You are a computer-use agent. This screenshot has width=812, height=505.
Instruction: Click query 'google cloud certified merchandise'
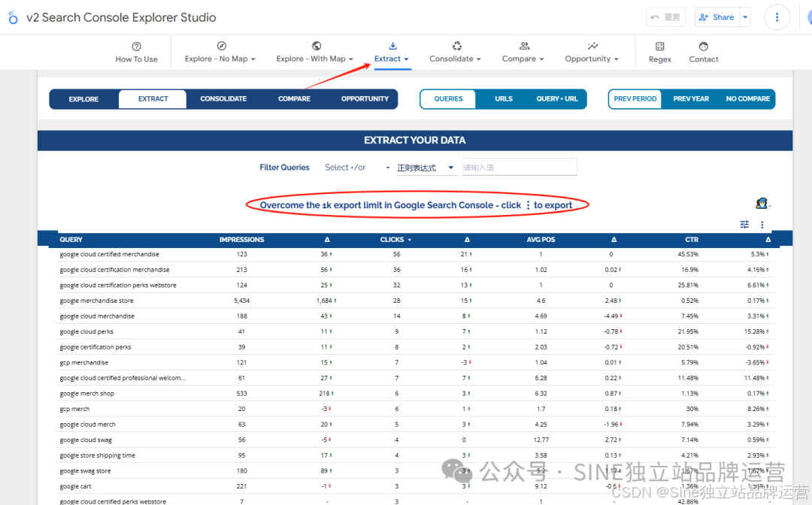[109, 254]
